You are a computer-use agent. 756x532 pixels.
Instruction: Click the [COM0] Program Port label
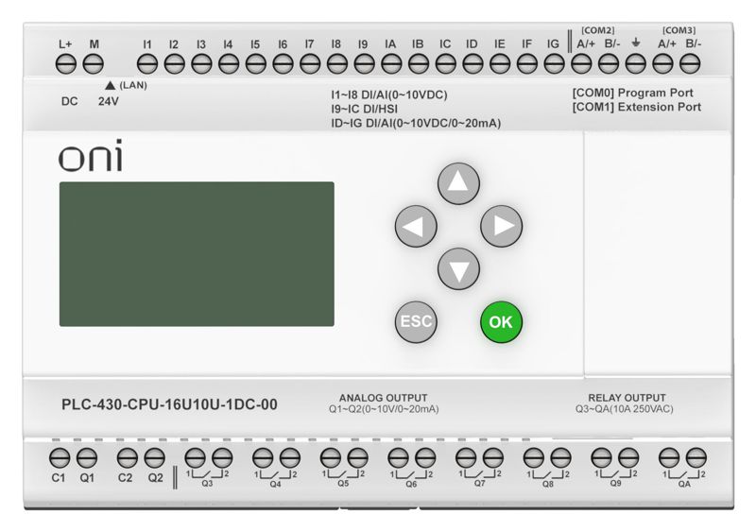(632, 93)
